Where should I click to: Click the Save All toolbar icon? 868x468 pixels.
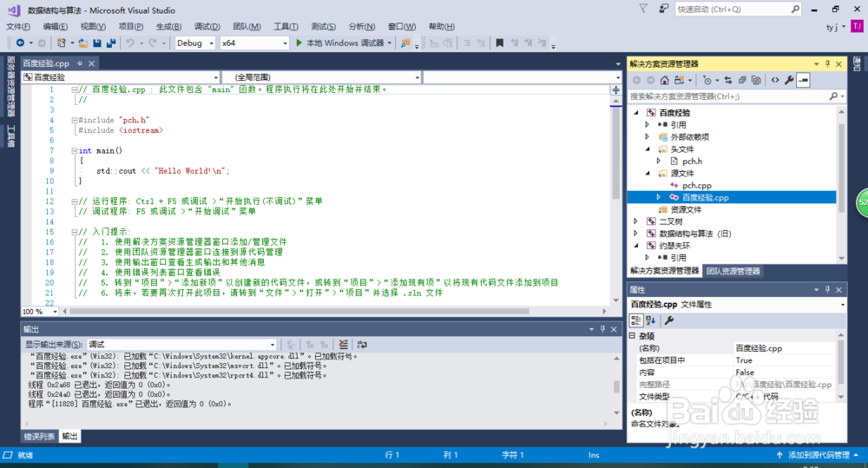(111, 43)
